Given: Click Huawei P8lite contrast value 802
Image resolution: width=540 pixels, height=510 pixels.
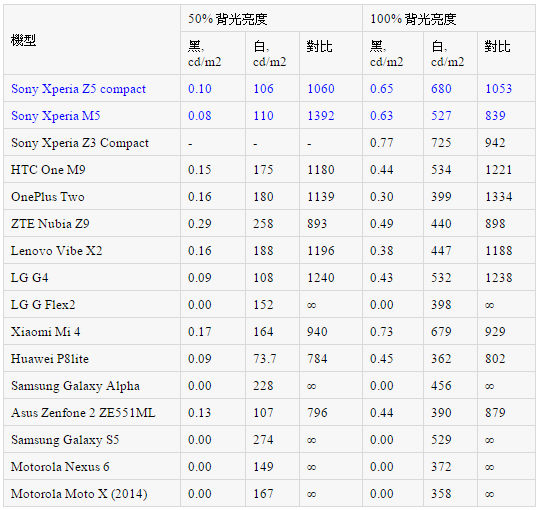Looking at the screenshot, I should [x=495, y=359].
